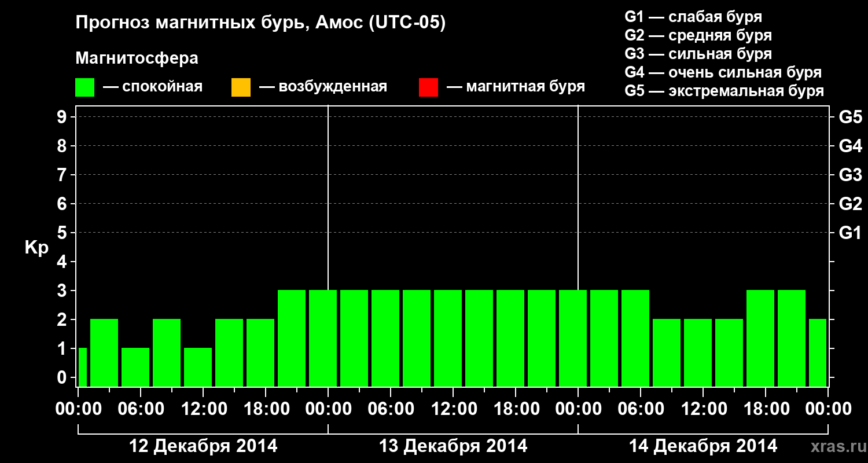Click the red 'магнитная буря' legend swatch
Viewport: 868px width, 463px height.
coord(428,87)
